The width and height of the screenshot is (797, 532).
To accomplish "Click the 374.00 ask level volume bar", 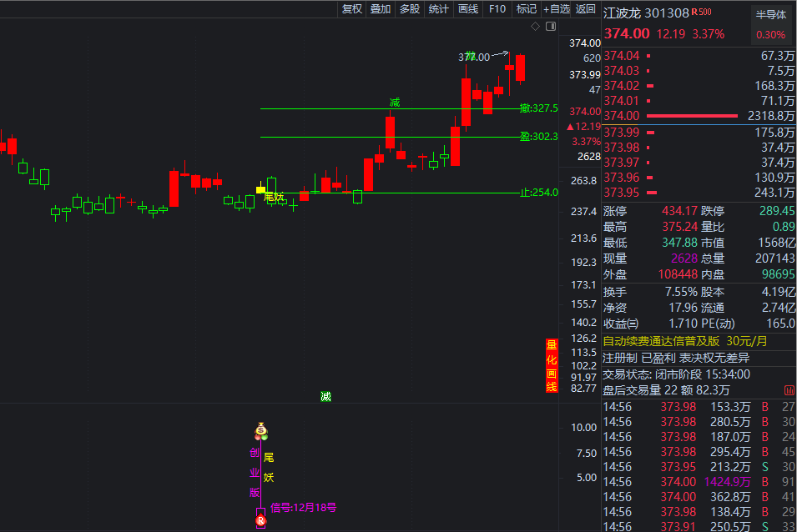I will pos(692,116).
